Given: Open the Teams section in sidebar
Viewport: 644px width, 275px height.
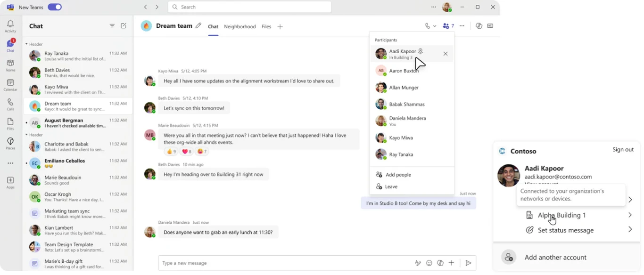Looking at the screenshot, I should pos(10,65).
